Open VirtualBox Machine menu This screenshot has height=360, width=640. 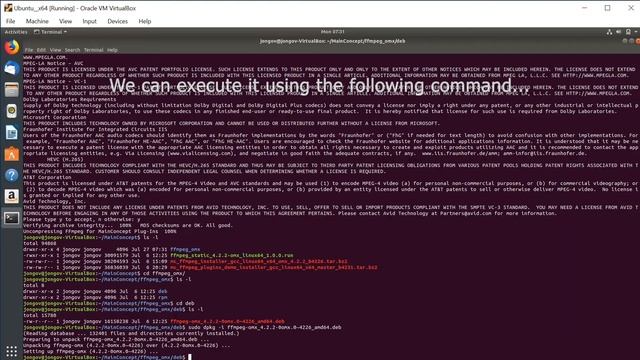tap(37, 21)
